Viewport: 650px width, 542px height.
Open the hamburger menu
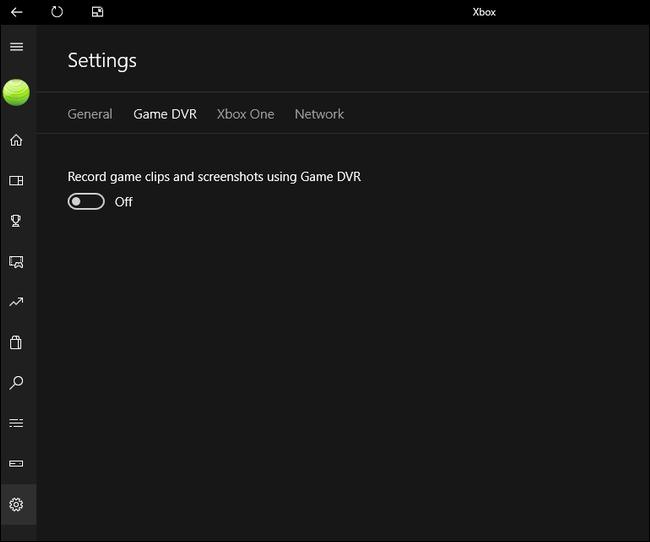click(x=16, y=46)
